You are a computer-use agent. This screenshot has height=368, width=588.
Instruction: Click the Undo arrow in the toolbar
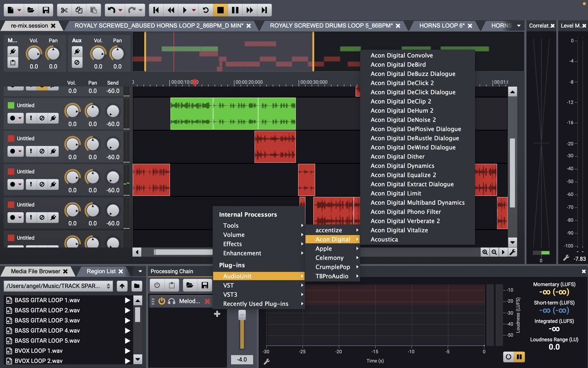click(x=111, y=10)
